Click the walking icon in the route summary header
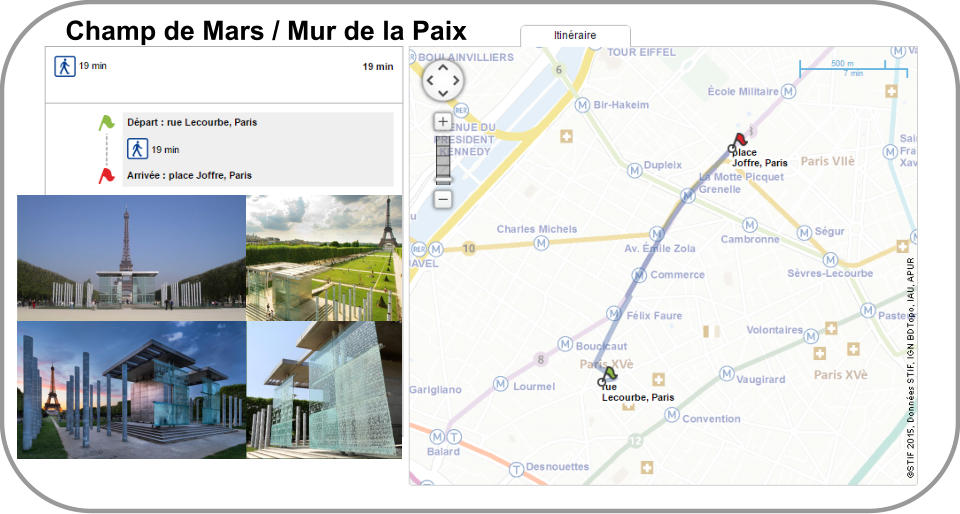The width and height of the screenshot is (960, 514). click(64, 66)
